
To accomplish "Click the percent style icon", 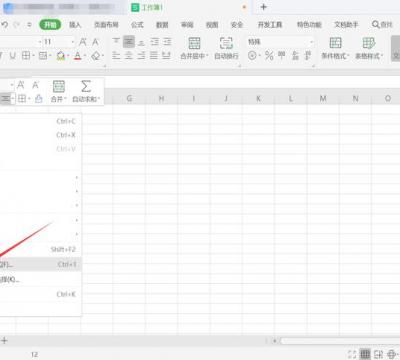I will pos(269,56).
